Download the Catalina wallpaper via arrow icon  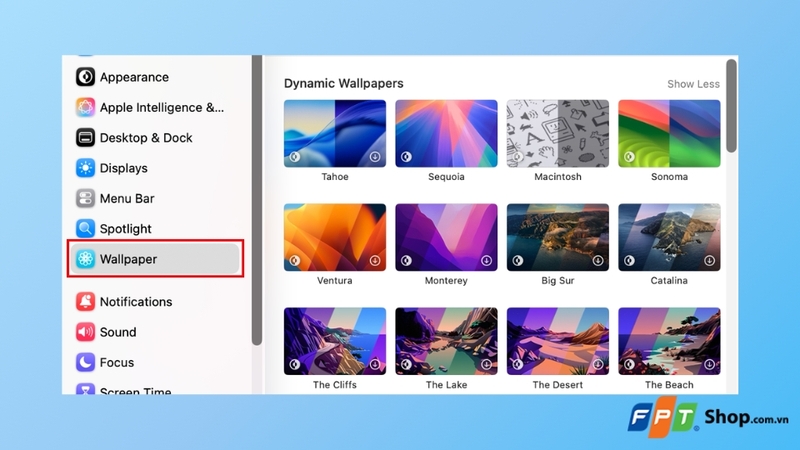tap(709, 261)
